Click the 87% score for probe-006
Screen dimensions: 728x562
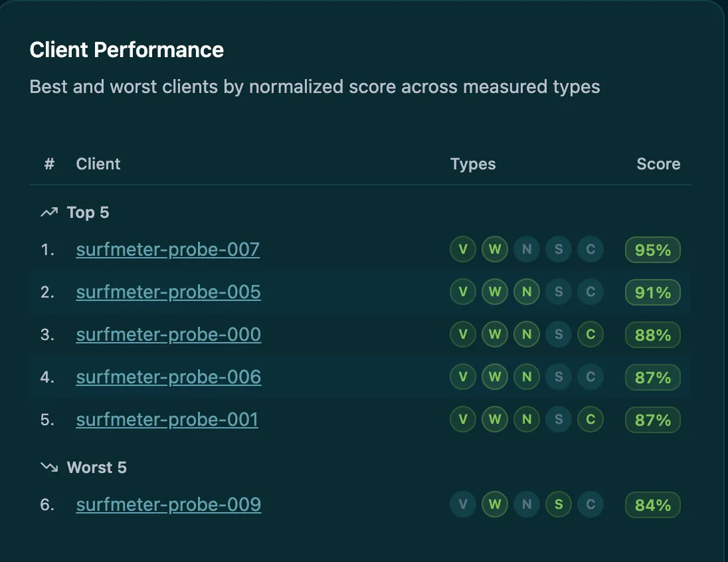tap(653, 377)
